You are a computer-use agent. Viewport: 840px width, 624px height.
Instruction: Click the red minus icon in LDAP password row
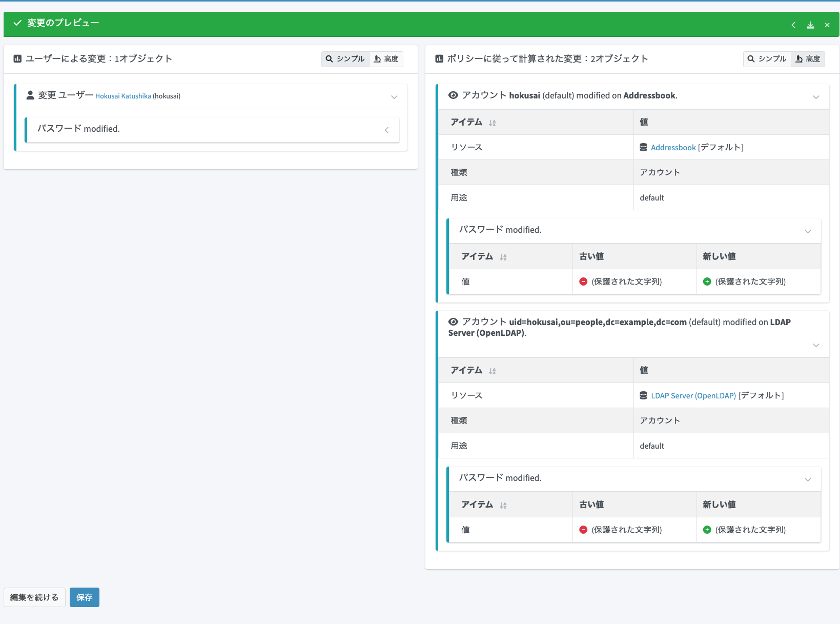(583, 530)
